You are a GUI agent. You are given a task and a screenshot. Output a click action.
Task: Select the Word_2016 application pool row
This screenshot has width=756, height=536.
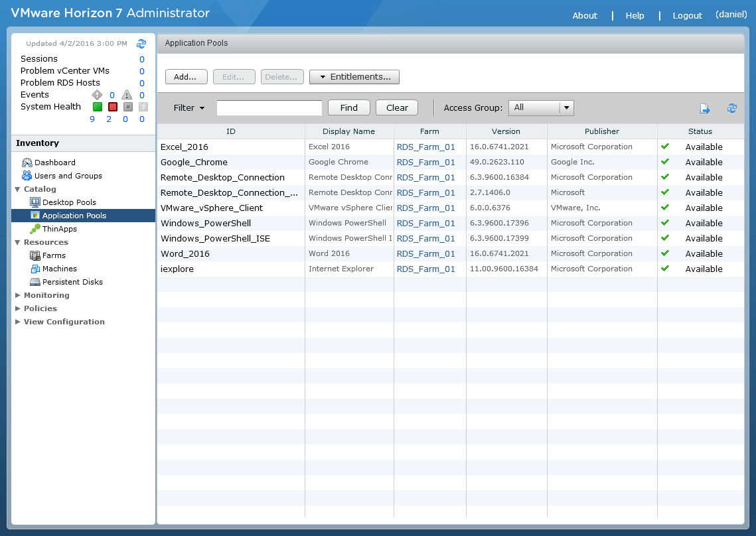450,253
